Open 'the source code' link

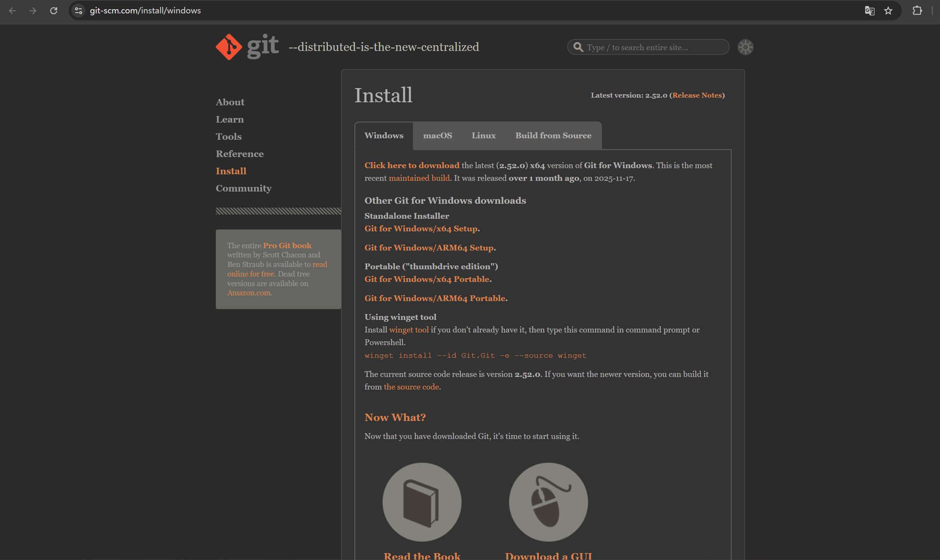click(411, 387)
